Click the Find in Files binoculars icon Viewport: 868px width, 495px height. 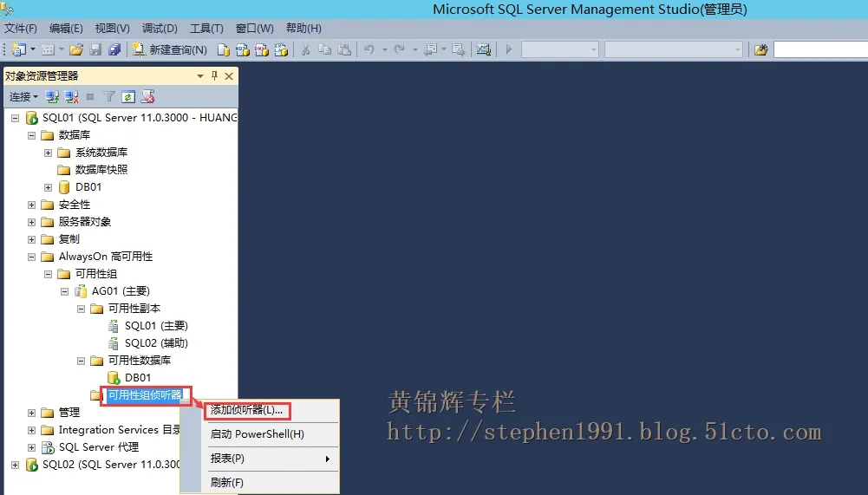pyautogui.click(x=761, y=49)
